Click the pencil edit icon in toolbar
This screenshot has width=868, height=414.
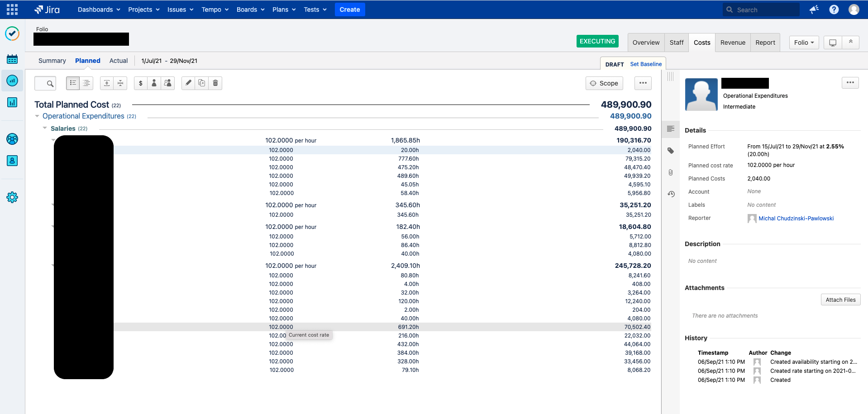(x=188, y=83)
